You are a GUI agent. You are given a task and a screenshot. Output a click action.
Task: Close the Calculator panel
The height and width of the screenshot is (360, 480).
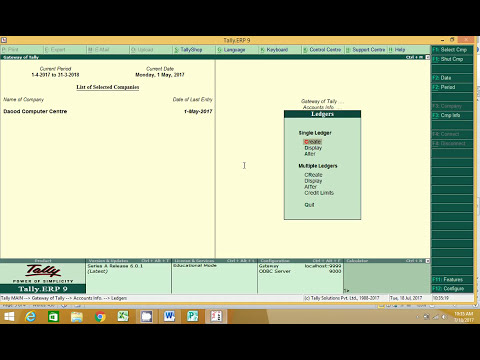(x=428, y=261)
